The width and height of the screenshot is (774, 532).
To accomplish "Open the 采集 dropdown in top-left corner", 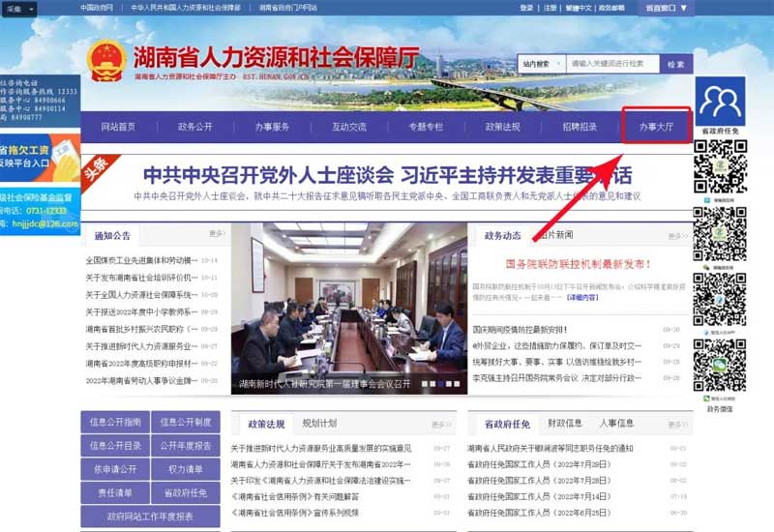I will point(18,9).
